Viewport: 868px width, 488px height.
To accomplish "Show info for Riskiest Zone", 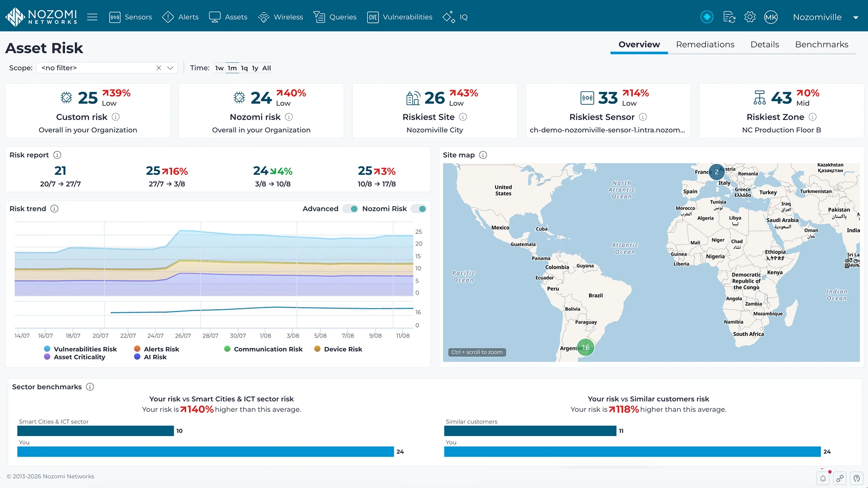I will point(812,117).
